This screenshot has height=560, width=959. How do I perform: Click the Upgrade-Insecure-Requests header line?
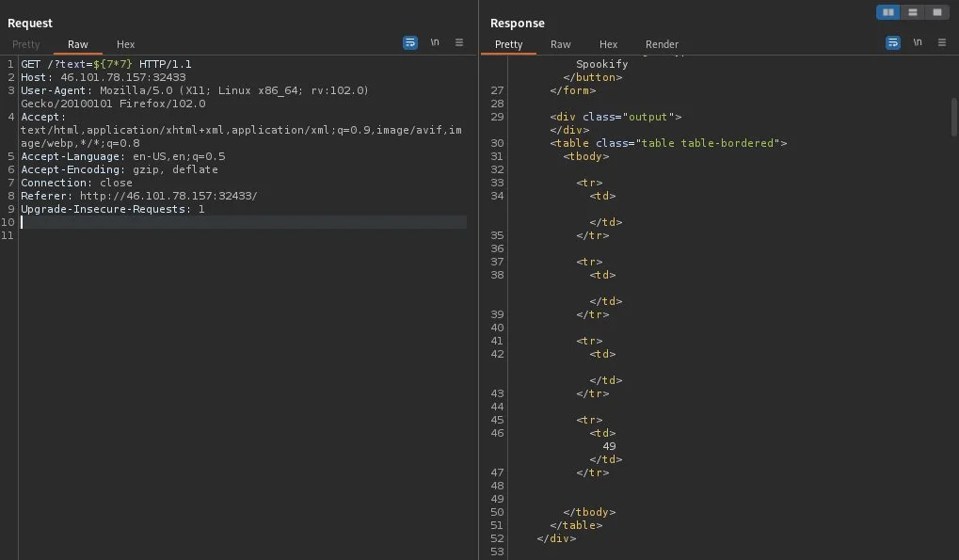(113, 209)
